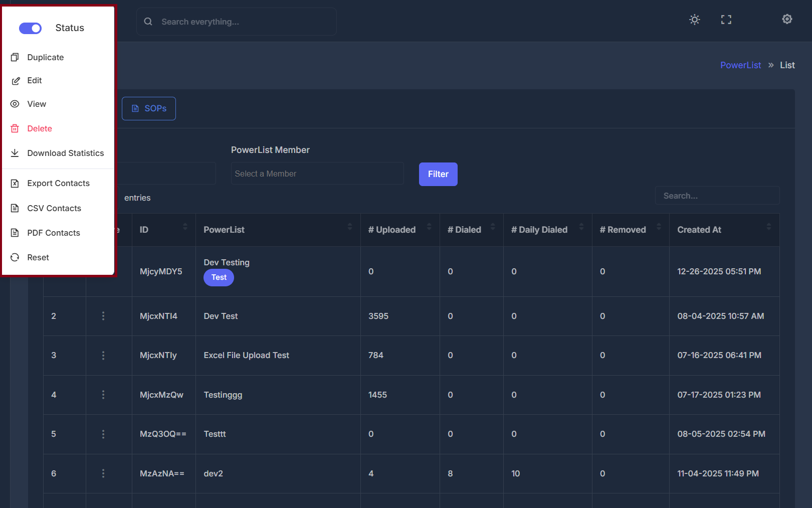Image resolution: width=812 pixels, height=508 pixels.
Task: Open the fullscreen view icon
Action: pyautogui.click(x=726, y=20)
